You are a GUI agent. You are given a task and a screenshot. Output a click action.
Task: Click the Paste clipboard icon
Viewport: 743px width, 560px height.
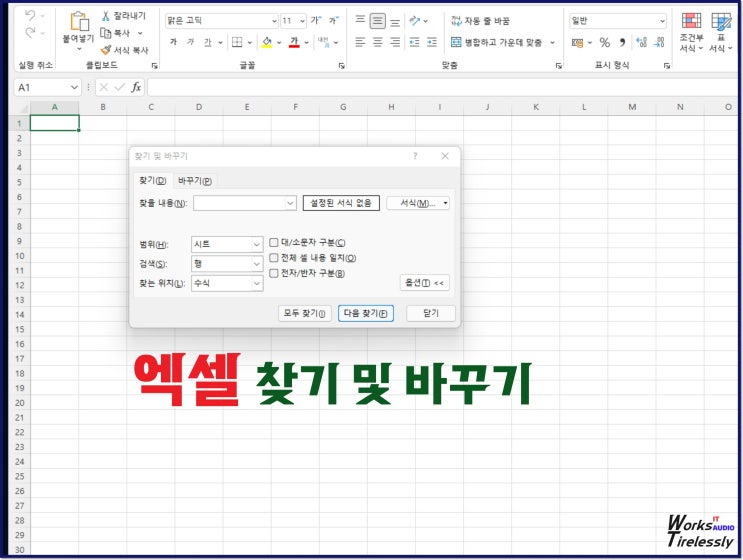[79, 21]
